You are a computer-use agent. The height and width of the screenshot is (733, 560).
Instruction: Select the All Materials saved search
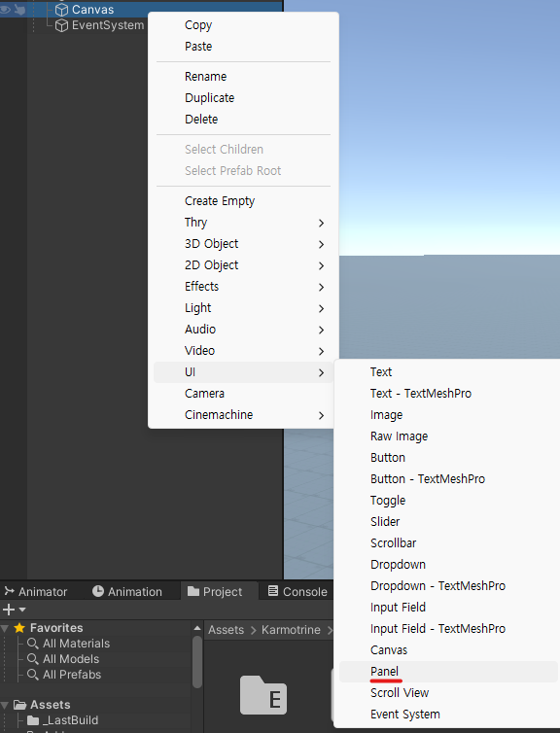tap(68, 644)
